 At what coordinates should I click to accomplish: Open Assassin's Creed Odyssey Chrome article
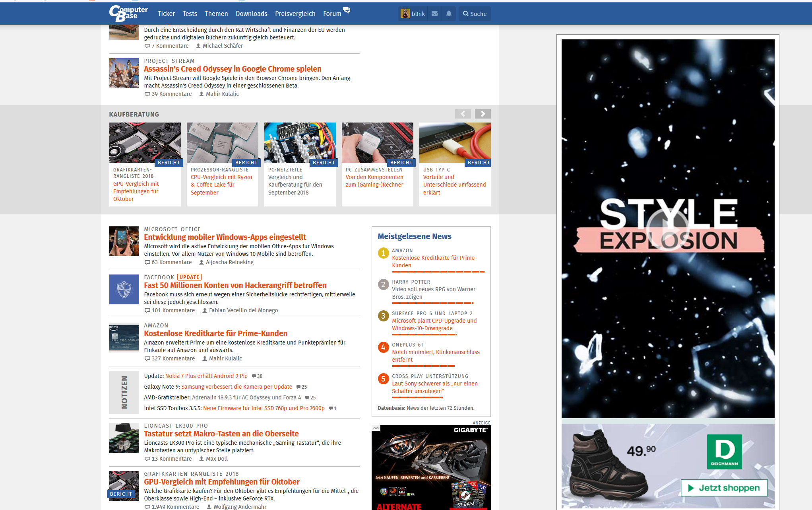[x=233, y=69]
